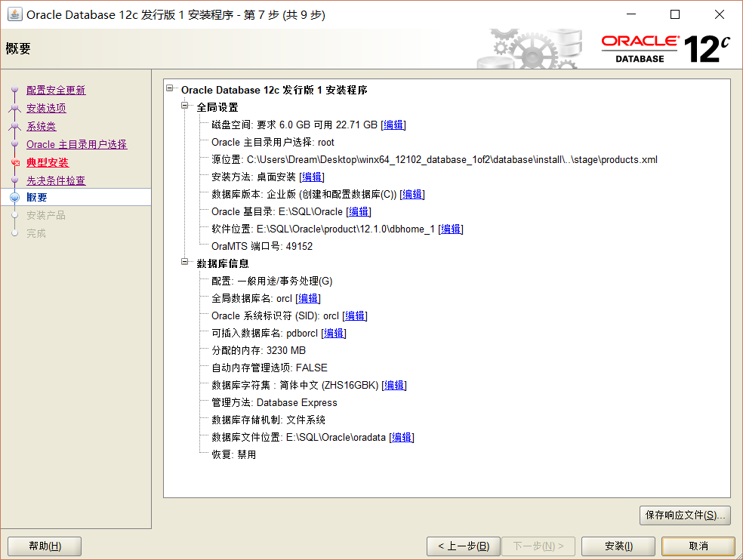
Task: Click the 典型安装 red error step icon
Action: coord(15,163)
